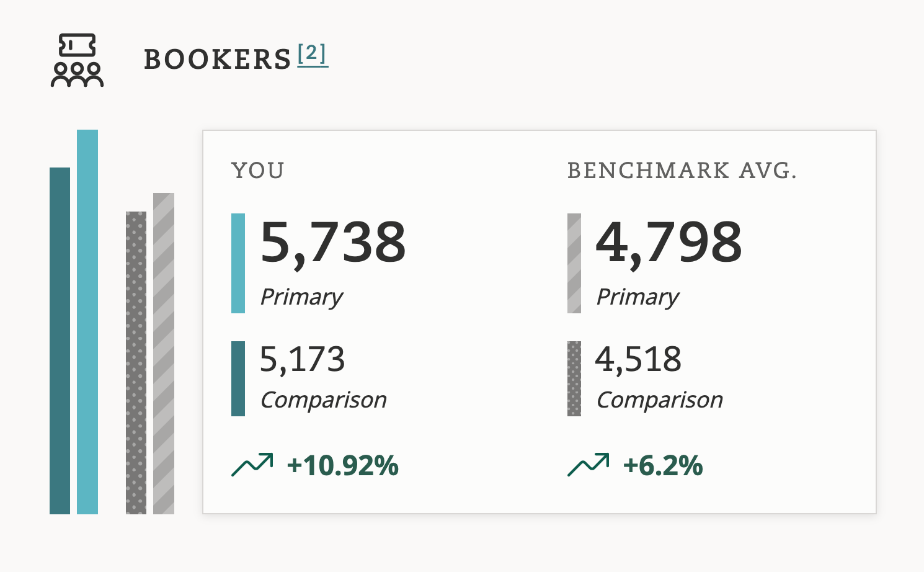Image resolution: width=924 pixels, height=572 pixels.
Task: Click the dotted gray benchmark comparison chart bar
Action: pyautogui.click(x=136, y=362)
